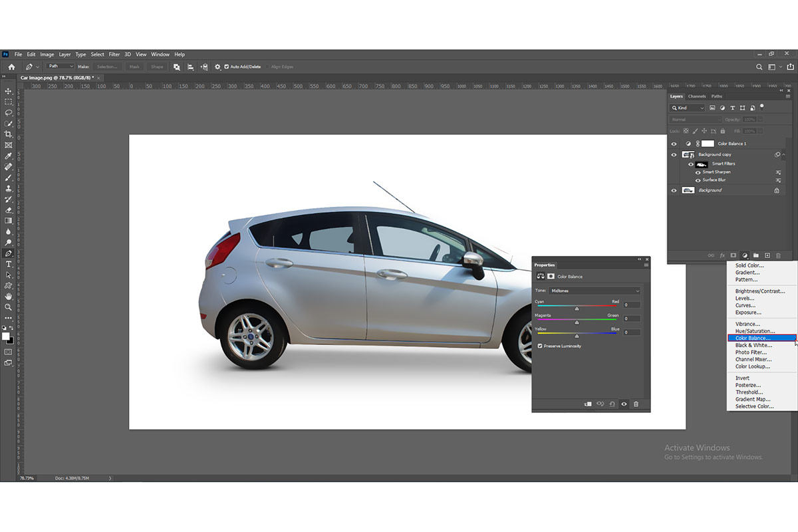Toggle the Preserve Luminosity checkbox

[540, 346]
